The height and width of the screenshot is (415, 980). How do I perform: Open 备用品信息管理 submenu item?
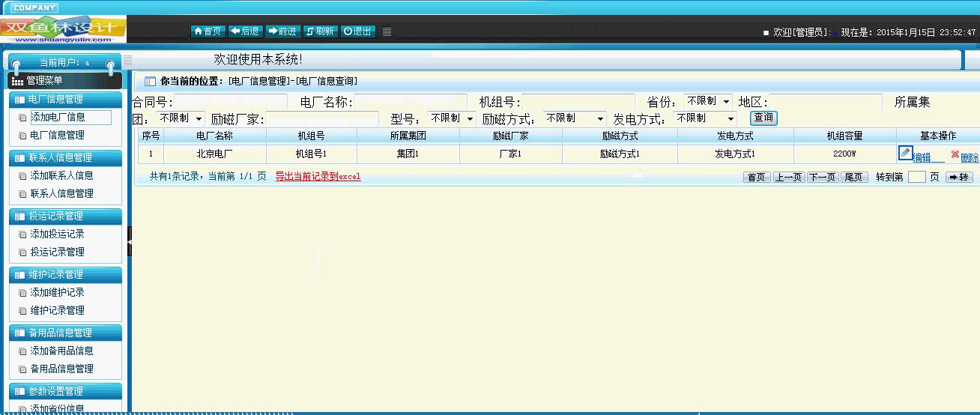click(61, 369)
